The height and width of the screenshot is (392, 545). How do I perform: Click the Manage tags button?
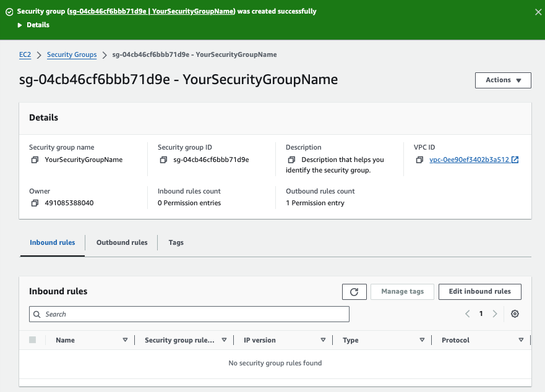coord(402,292)
